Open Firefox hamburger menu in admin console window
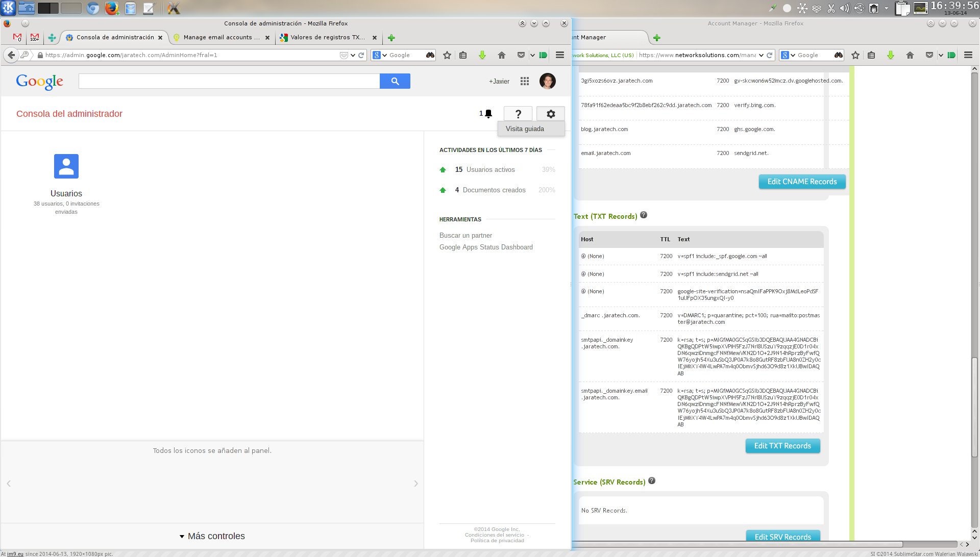The width and height of the screenshot is (980, 557). pos(560,55)
